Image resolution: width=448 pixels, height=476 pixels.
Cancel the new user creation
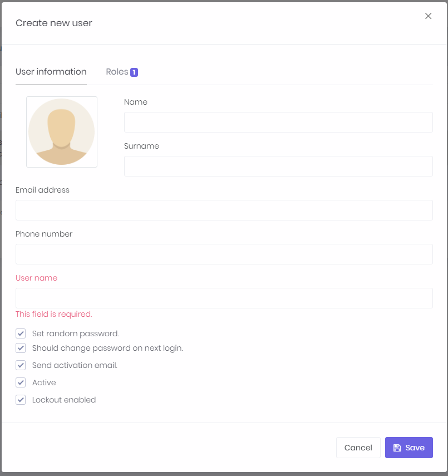coord(358,447)
